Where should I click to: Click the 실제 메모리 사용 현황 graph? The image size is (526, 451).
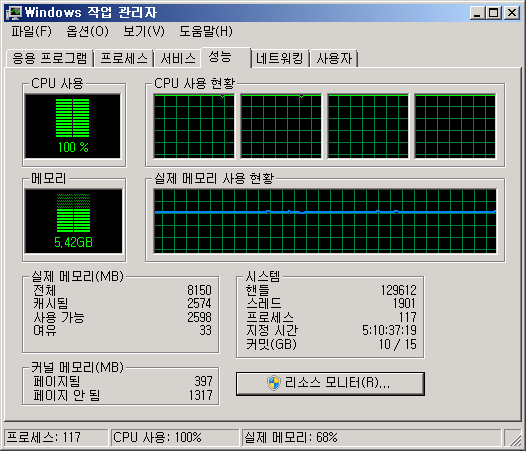[325, 221]
